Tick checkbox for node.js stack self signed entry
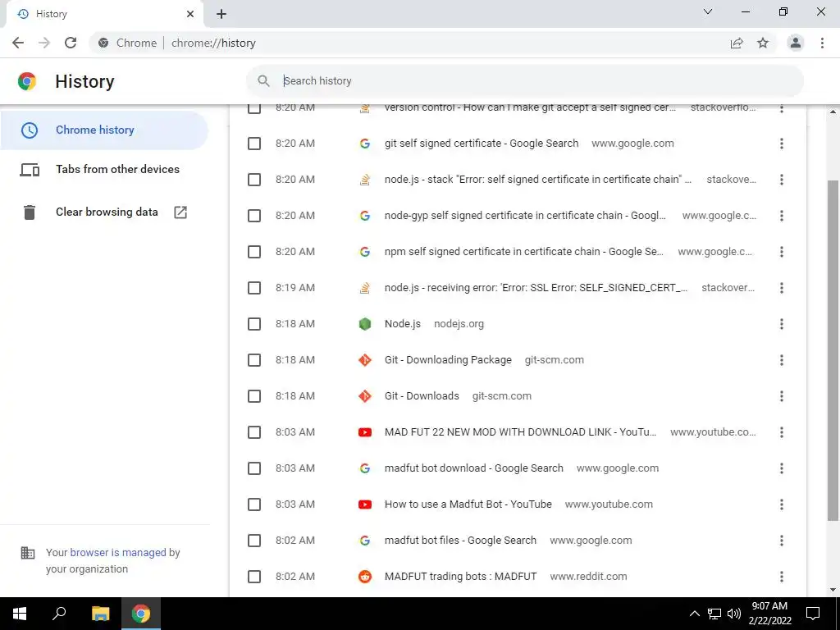The width and height of the screenshot is (840, 630). click(254, 180)
